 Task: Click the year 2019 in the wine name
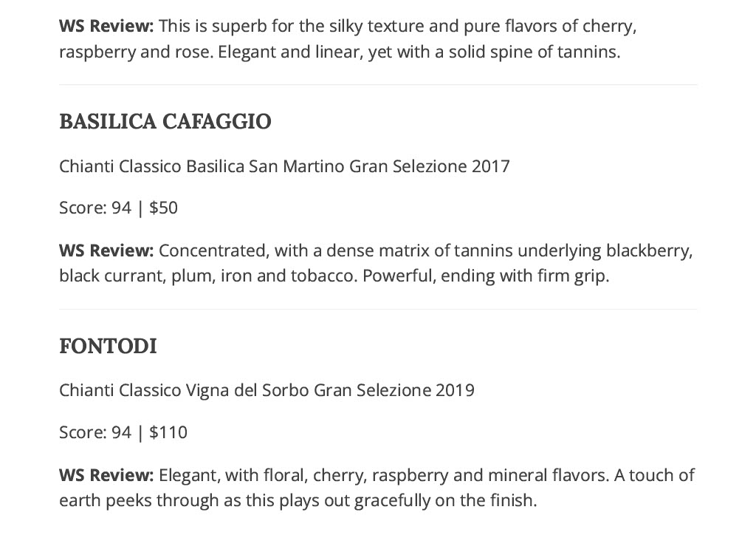coord(455,389)
